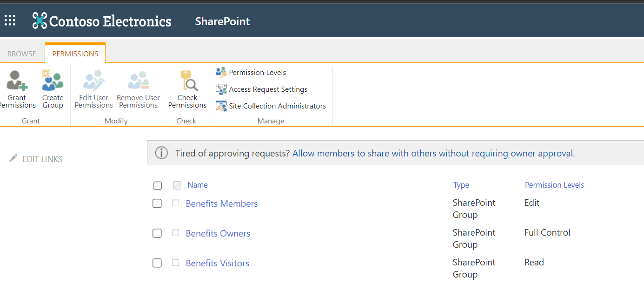Open Site Collection Administrators
The width and height of the screenshot is (644, 305).
pyautogui.click(x=278, y=106)
